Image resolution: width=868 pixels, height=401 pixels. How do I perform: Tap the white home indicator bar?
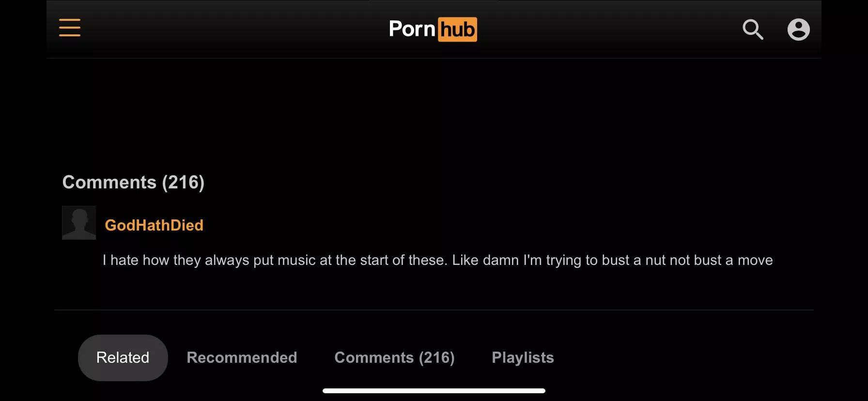click(434, 391)
